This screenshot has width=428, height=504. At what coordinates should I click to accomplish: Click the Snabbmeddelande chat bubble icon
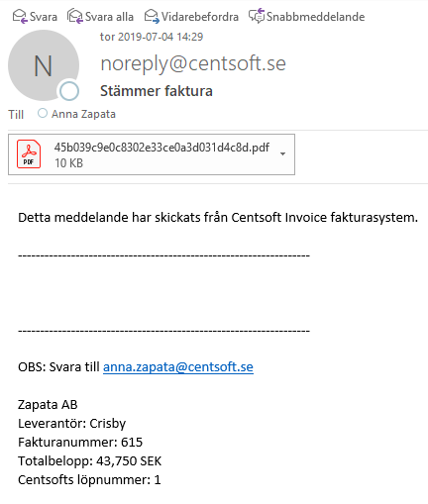257,16
